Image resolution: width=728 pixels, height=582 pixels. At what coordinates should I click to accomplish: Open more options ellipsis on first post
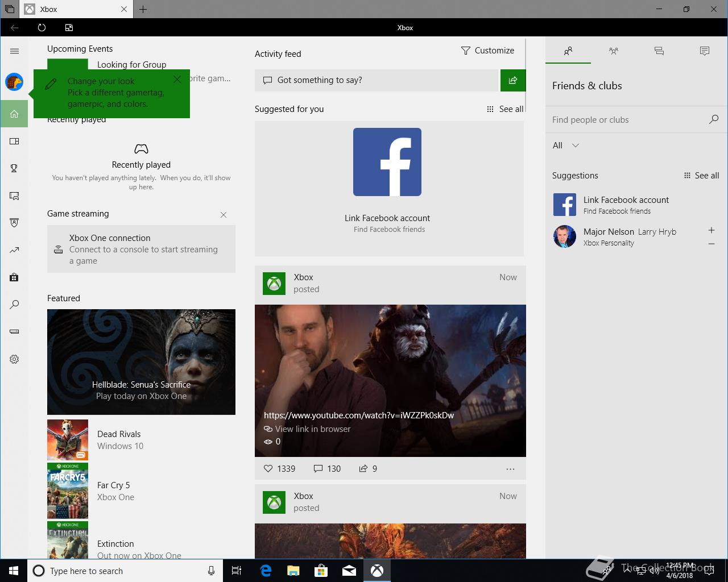coord(510,469)
